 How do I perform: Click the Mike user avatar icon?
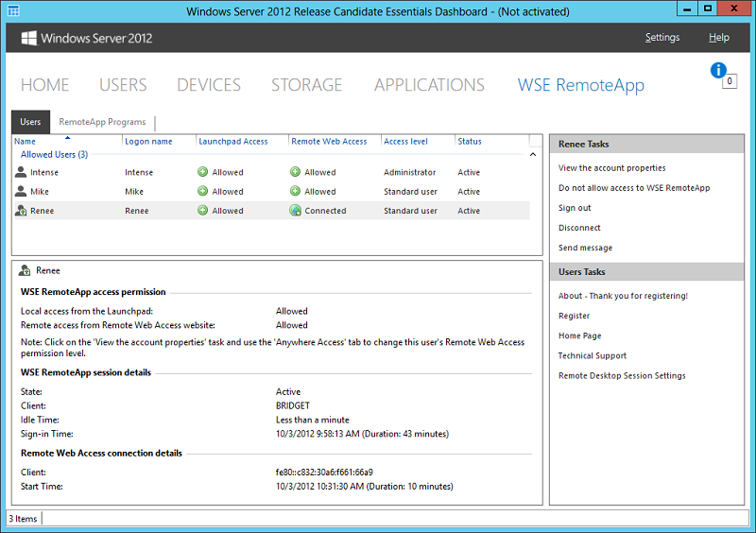[21, 192]
